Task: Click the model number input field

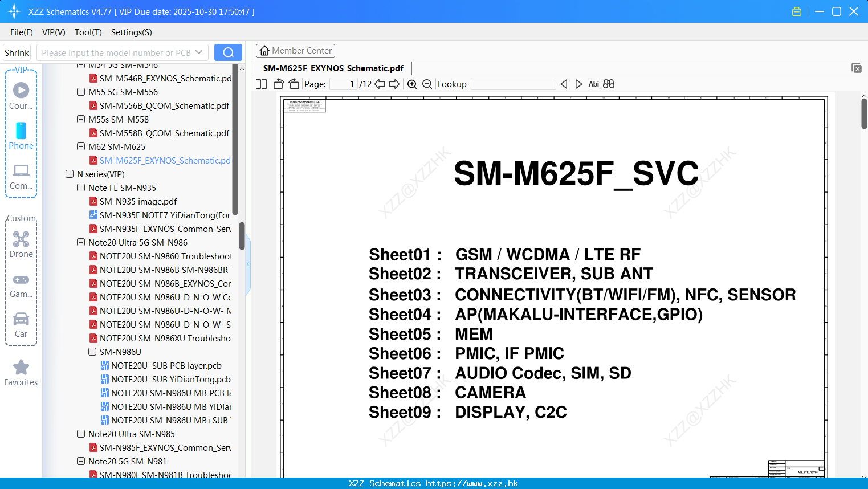Action: [116, 52]
